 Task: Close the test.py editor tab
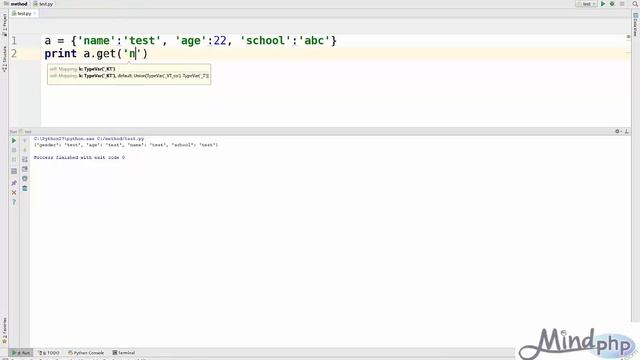[x=35, y=13]
